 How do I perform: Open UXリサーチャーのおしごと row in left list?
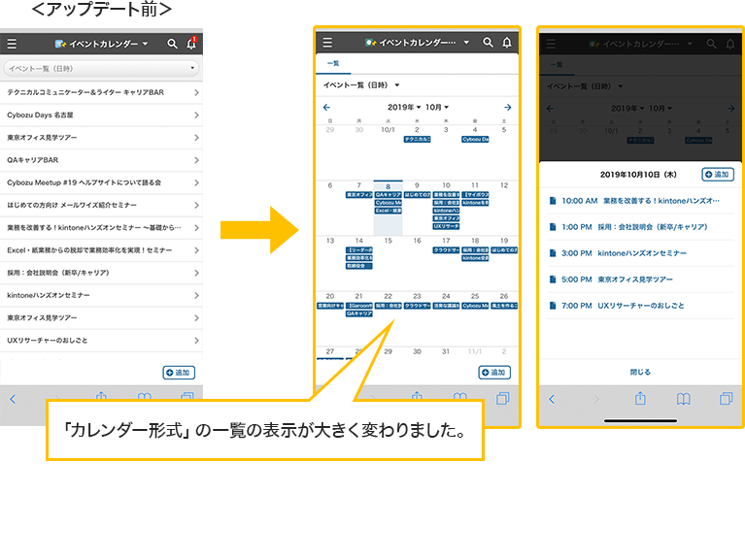pos(101,341)
